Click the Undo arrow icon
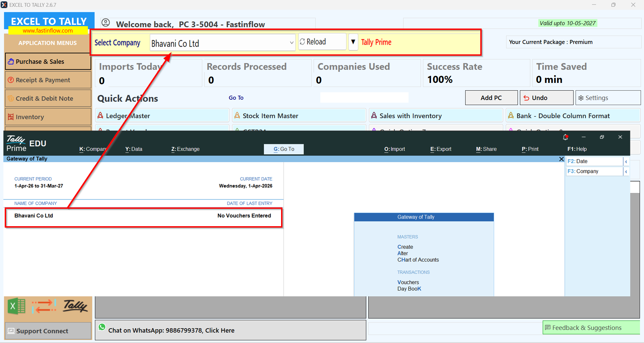 pos(527,98)
